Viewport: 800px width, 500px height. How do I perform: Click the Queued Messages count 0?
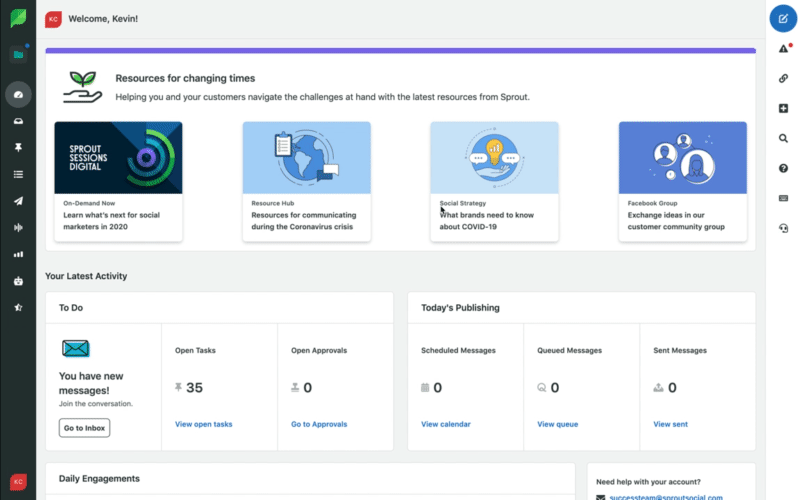555,388
